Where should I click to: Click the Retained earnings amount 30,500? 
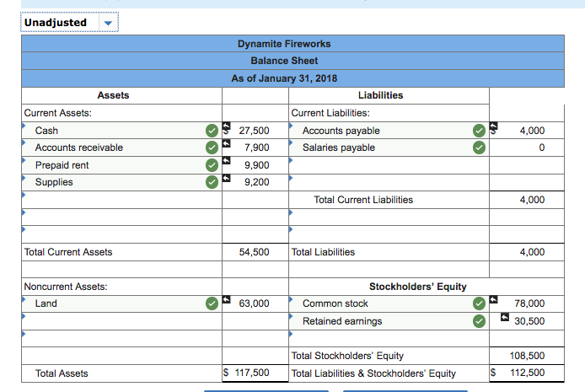click(529, 321)
